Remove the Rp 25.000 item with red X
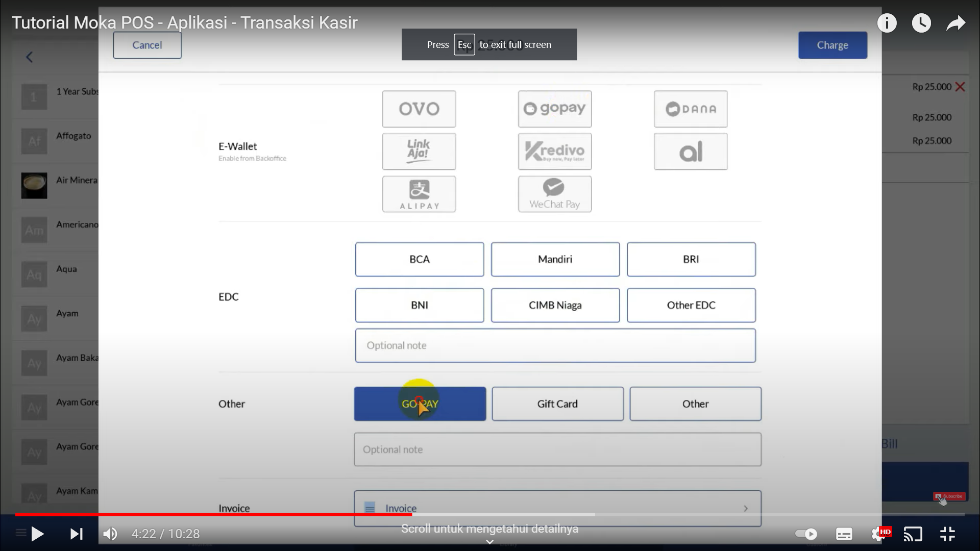 point(960,87)
